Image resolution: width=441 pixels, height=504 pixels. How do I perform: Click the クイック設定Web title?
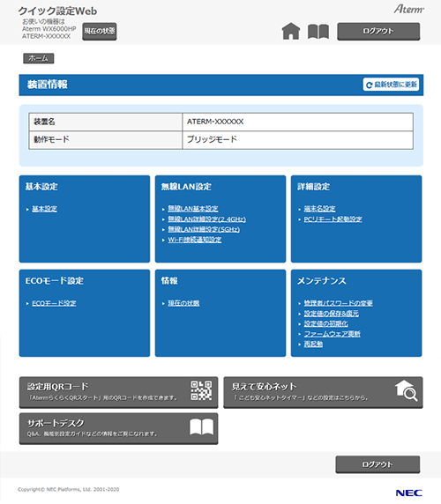coord(57,11)
